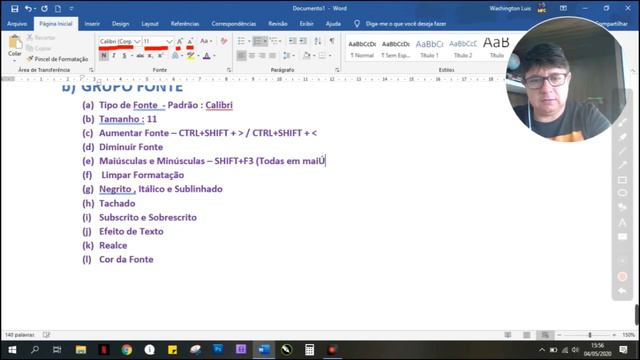This screenshot has height=360, width=640.
Task: Show or hide paragraph marks
Action: point(332,41)
